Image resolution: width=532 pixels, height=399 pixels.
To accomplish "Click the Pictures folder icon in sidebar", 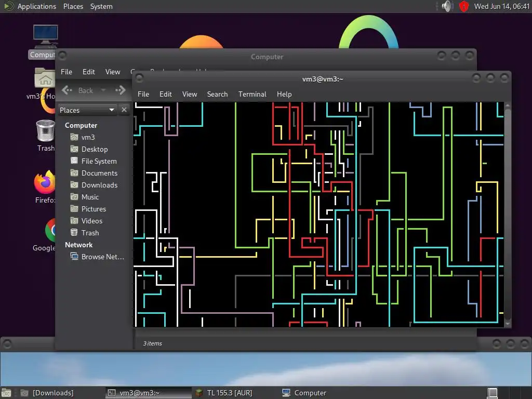I will (74, 209).
